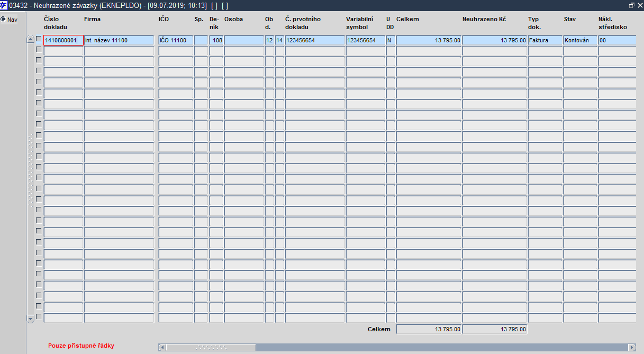Click the horizontal scrollbar thumb
Screen dimensions: 644x354
tap(211, 347)
